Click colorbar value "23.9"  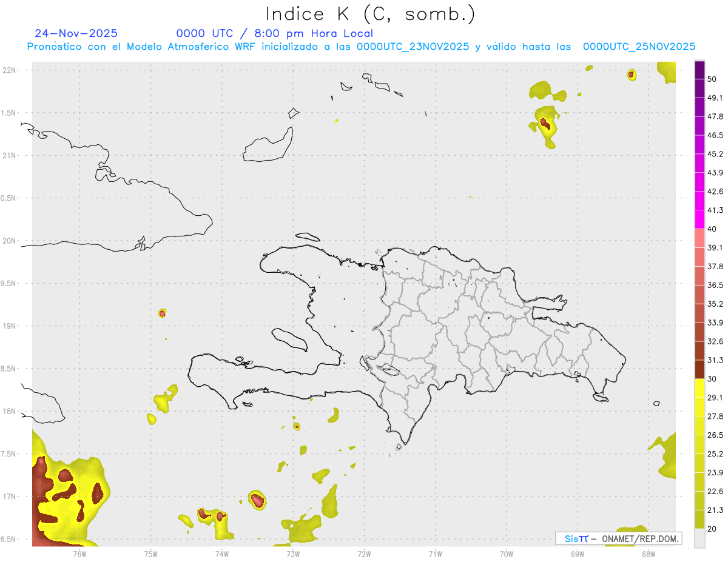[x=715, y=472]
